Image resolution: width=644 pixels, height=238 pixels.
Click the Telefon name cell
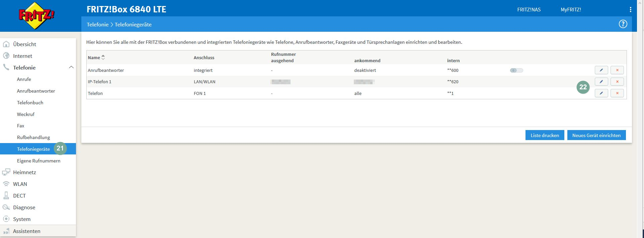coord(95,93)
